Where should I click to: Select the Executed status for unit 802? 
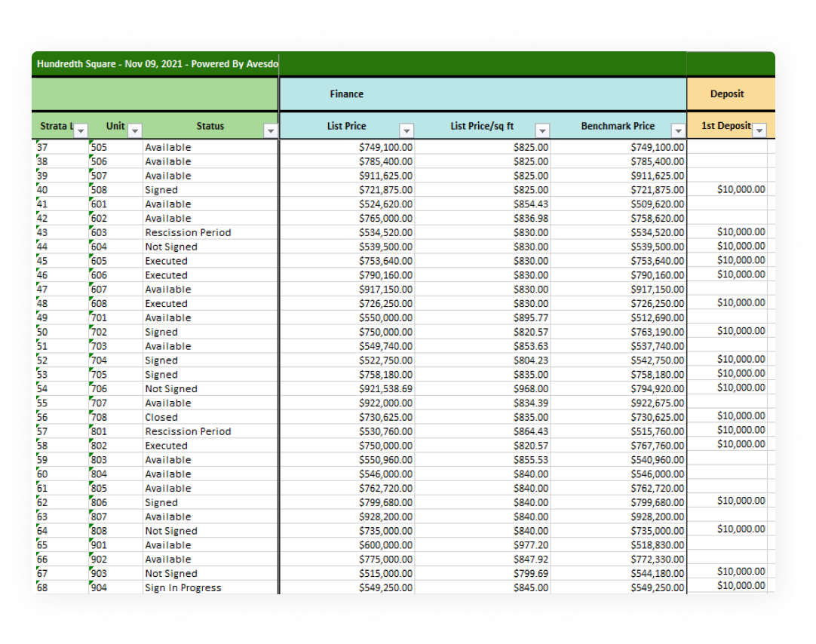[210, 445]
